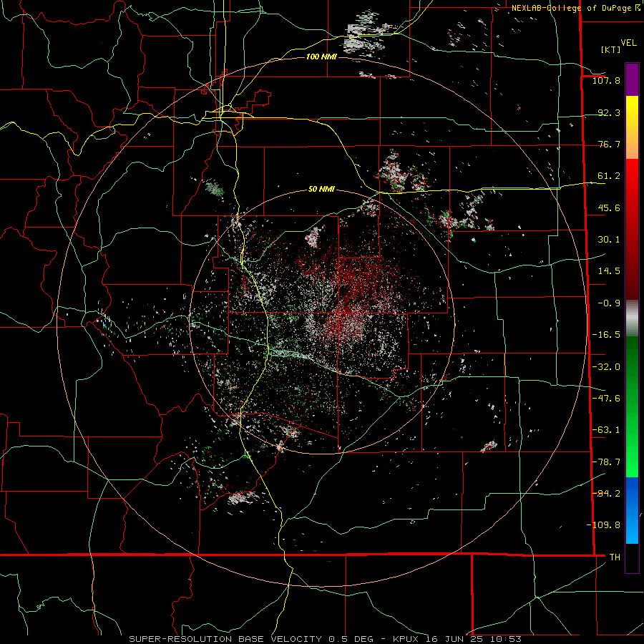Image resolution: width=644 pixels, height=644 pixels.
Task: Select the -109.8 scale value
Action: pos(603,525)
